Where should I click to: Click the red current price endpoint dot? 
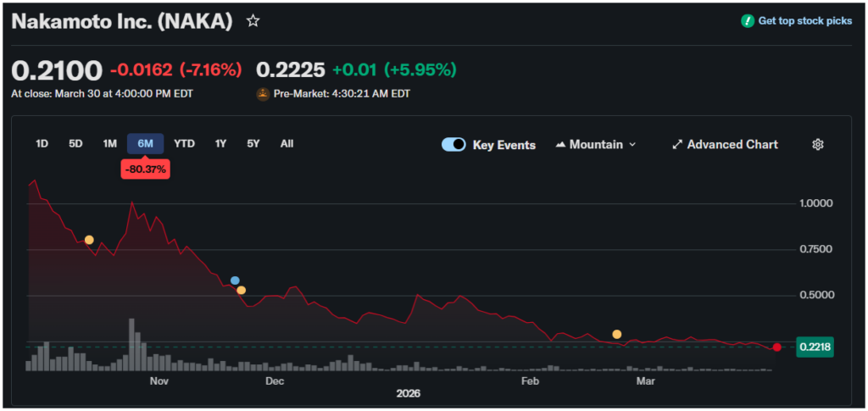(776, 347)
